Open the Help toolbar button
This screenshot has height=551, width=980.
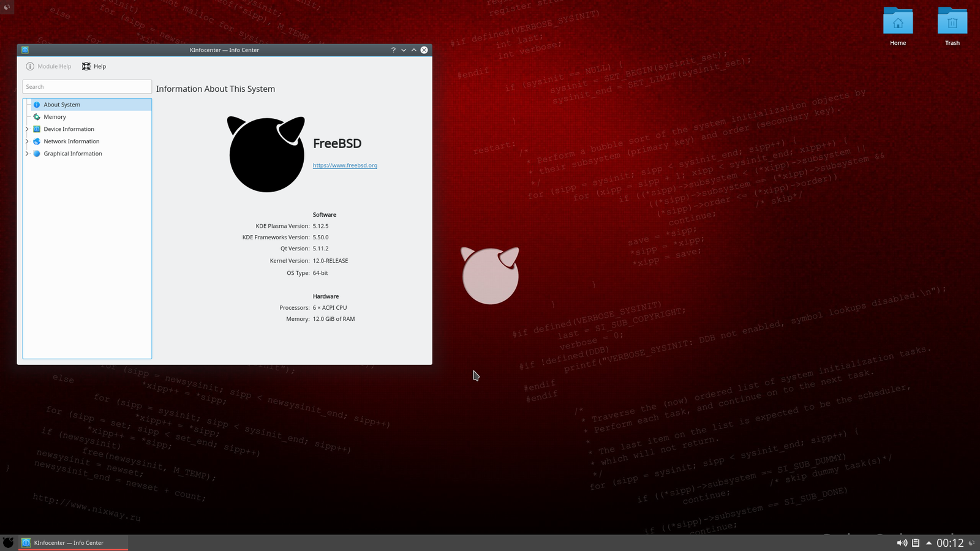[94, 66]
